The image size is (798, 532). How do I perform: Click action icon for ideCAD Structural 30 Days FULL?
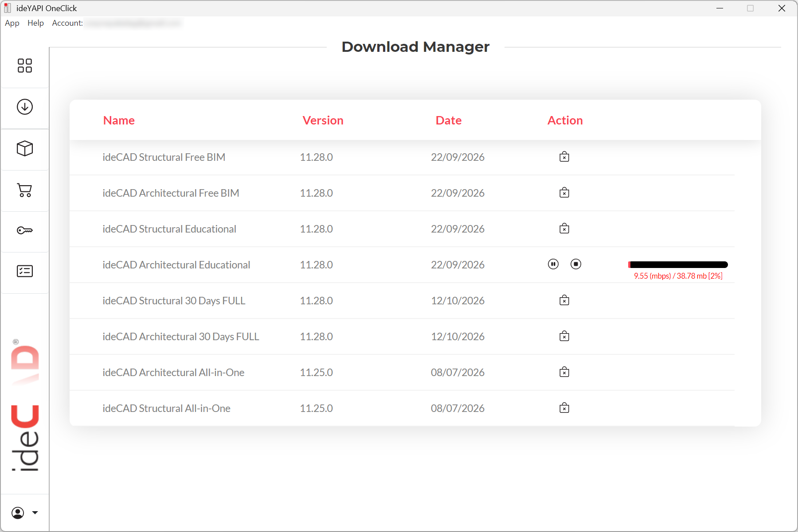point(564,300)
